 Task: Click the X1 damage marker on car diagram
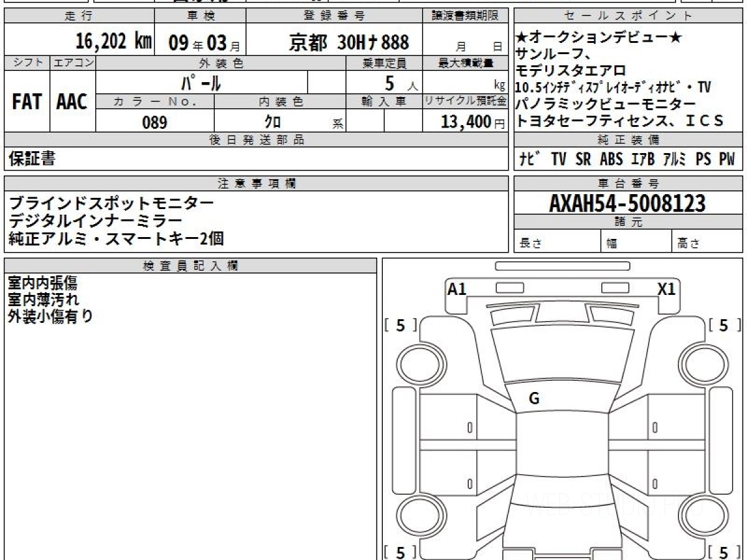pyautogui.click(x=667, y=289)
